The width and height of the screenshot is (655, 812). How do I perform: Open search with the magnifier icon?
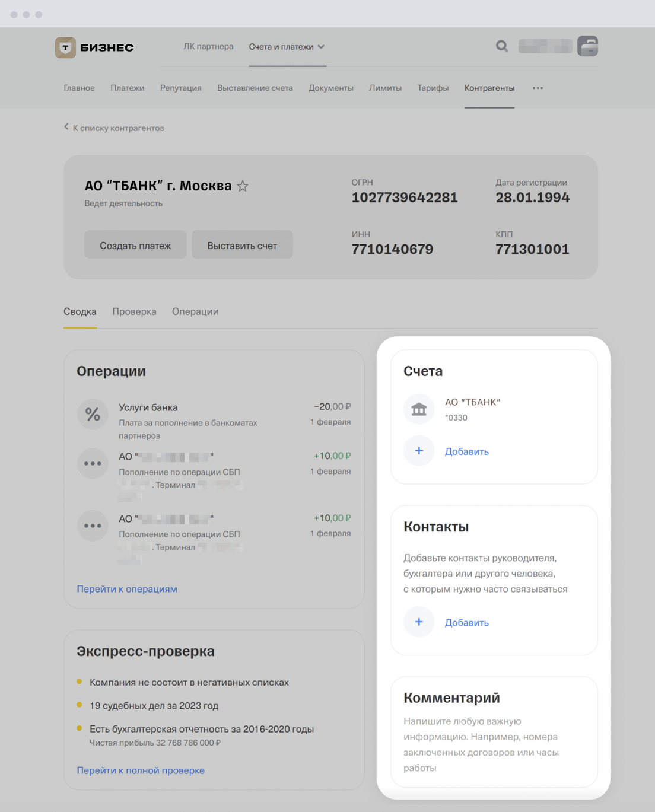pos(502,46)
